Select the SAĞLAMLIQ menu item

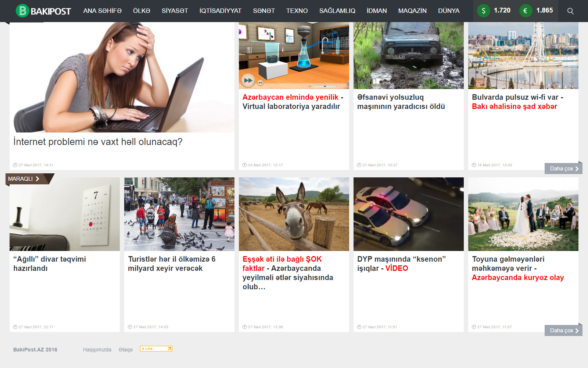(337, 11)
